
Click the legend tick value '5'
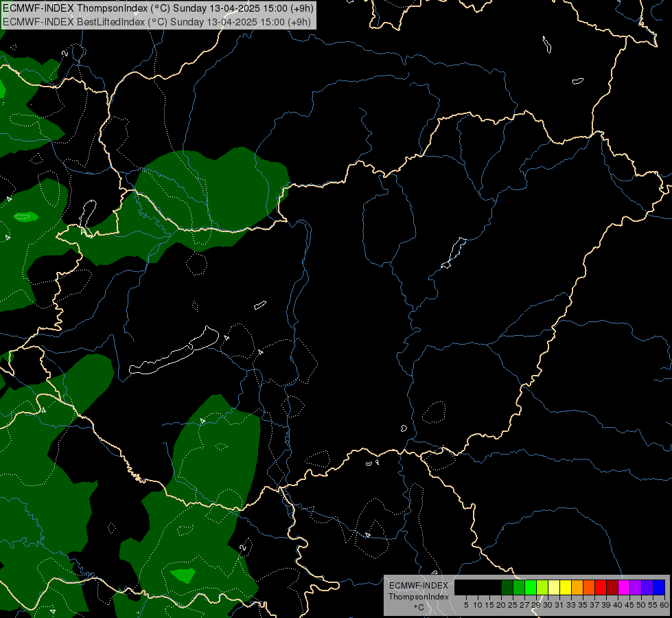[x=466, y=605]
